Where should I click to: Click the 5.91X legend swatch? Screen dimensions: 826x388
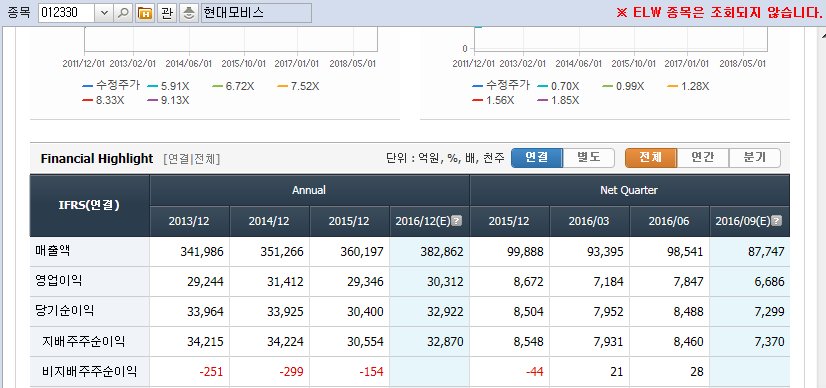click(x=153, y=86)
